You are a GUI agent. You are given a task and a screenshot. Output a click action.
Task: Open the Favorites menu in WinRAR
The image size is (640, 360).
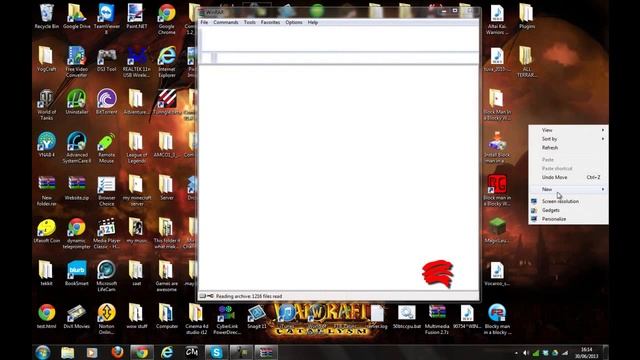click(270, 22)
